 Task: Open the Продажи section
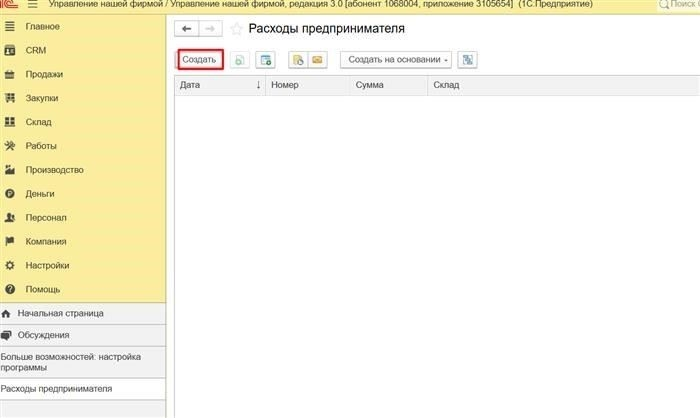coord(44,74)
